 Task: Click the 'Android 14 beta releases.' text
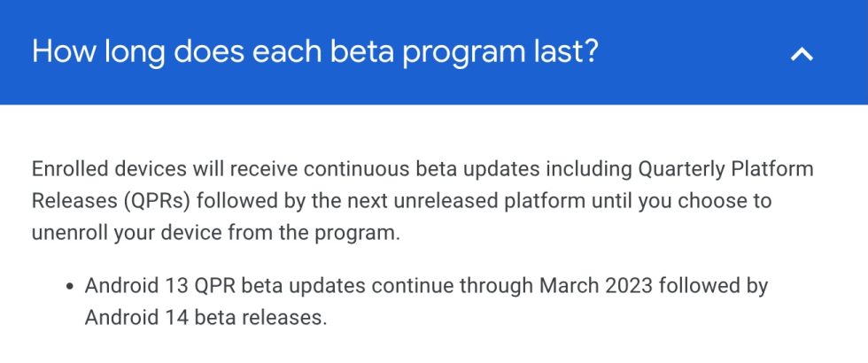coord(205,317)
